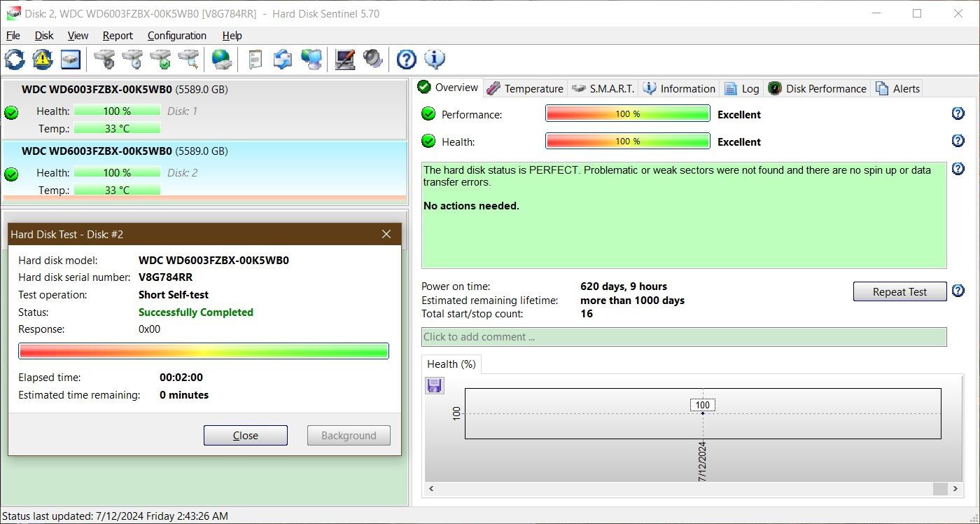Select the blue disk preferences toolbar icon
Screen dimensions: 980x524
coord(70,59)
